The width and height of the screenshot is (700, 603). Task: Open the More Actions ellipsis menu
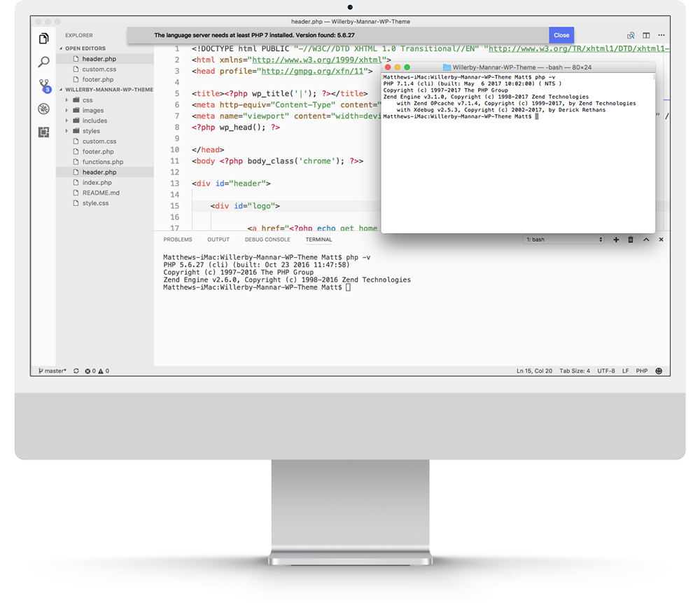(661, 35)
